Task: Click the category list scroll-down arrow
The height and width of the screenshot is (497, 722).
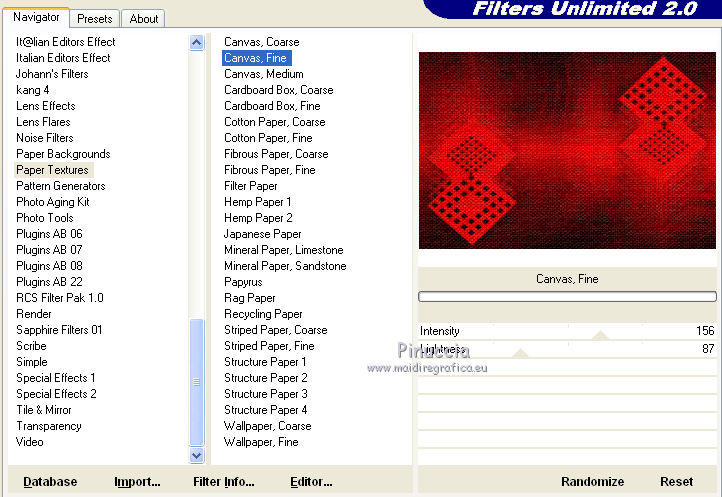Action: [x=197, y=456]
